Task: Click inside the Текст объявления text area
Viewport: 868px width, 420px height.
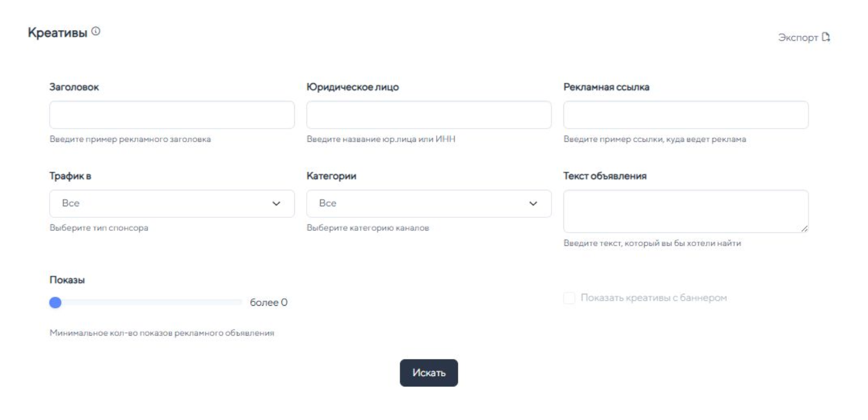Action: [x=685, y=211]
